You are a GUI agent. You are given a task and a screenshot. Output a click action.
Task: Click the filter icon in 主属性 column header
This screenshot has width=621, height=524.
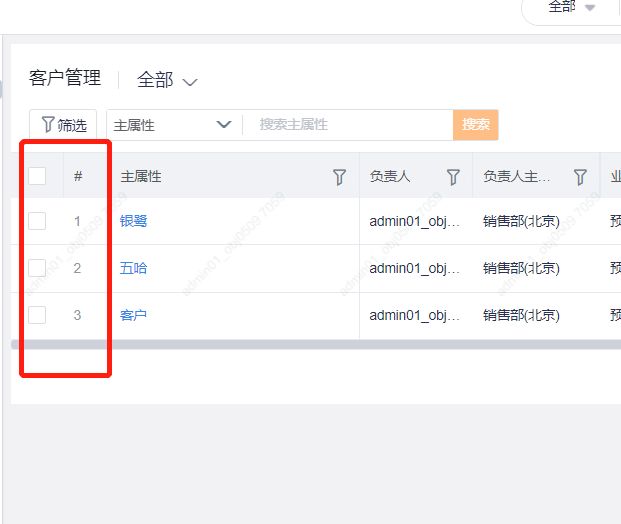(339, 177)
